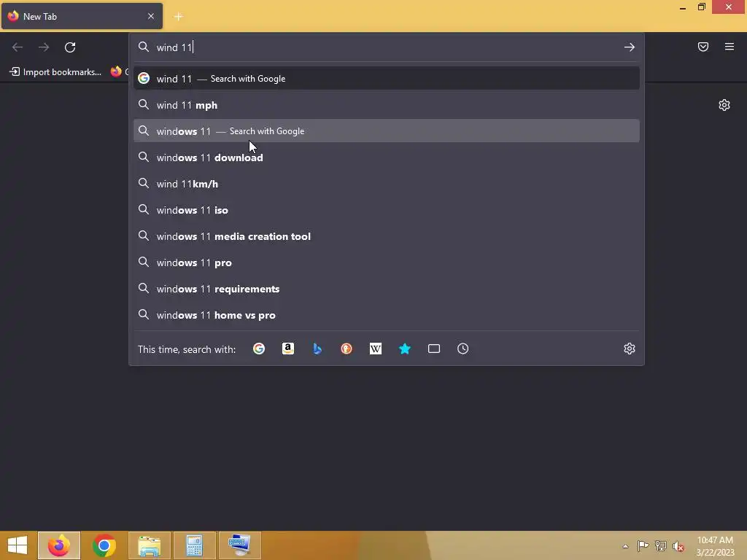Choose Bing one-off search engine icon

coord(317,349)
